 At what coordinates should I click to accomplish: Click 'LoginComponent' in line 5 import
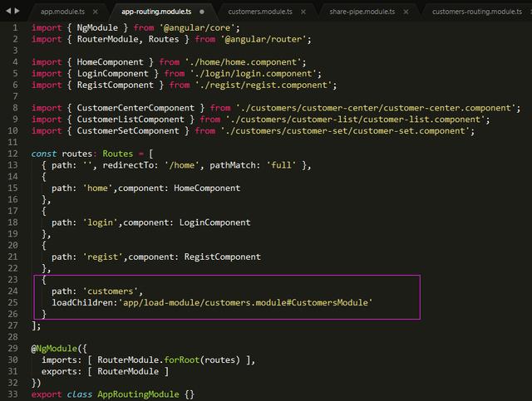click(x=113, y=74)
